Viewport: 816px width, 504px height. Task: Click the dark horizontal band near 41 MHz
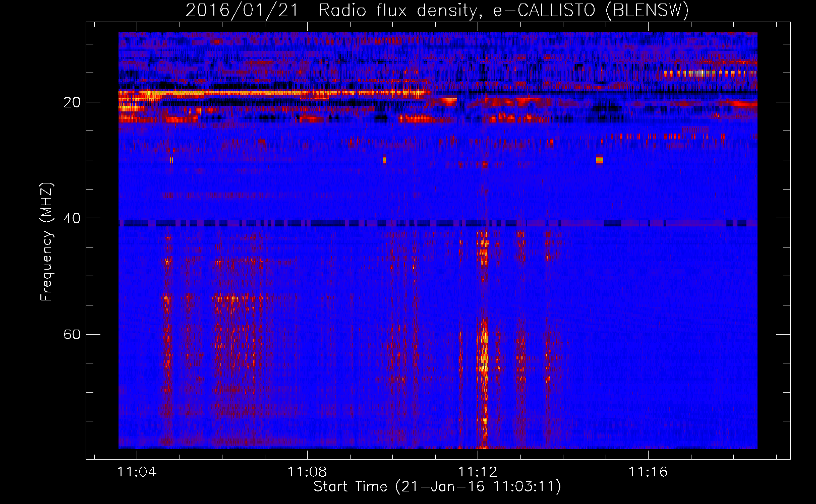point(438,223)
